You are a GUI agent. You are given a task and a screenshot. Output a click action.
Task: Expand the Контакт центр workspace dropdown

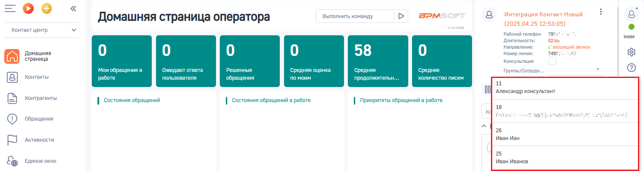[43, 30]
